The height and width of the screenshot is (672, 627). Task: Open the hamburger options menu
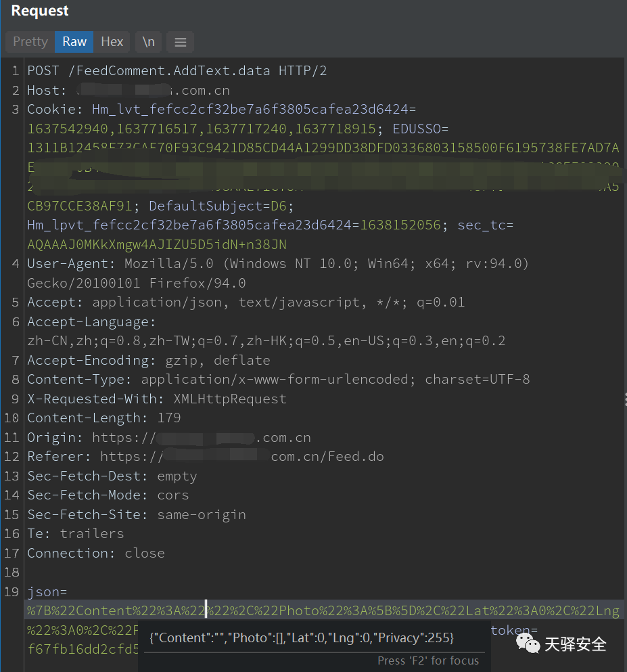pyautogui.click(x=181, y=42)
